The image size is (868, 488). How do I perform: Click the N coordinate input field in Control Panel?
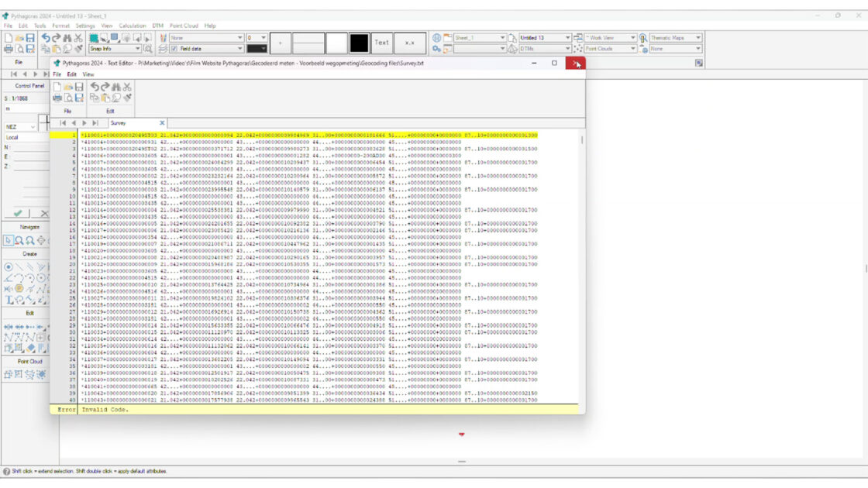[x=30, y=147]
